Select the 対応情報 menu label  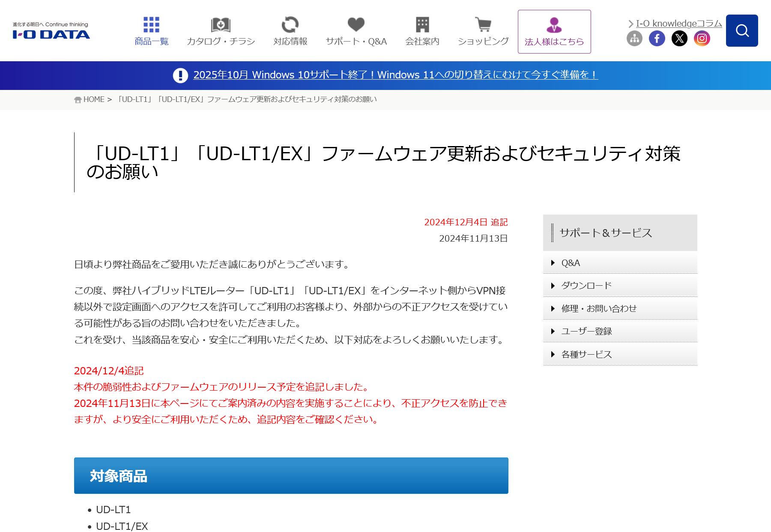point(290,42)
